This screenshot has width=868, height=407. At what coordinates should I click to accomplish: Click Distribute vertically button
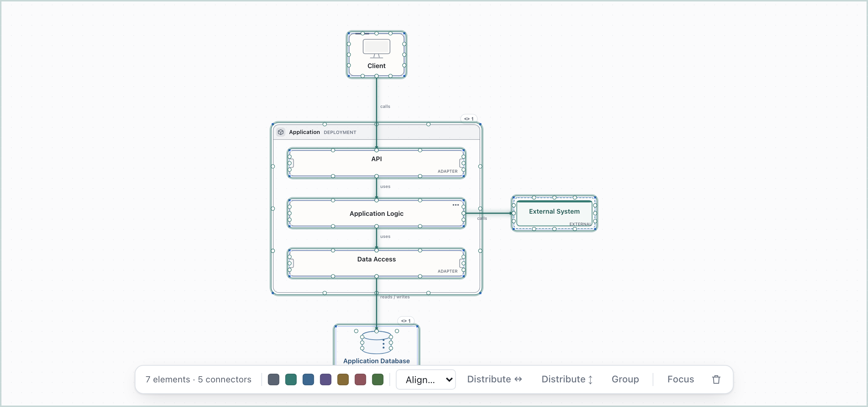tap(567, 379)
